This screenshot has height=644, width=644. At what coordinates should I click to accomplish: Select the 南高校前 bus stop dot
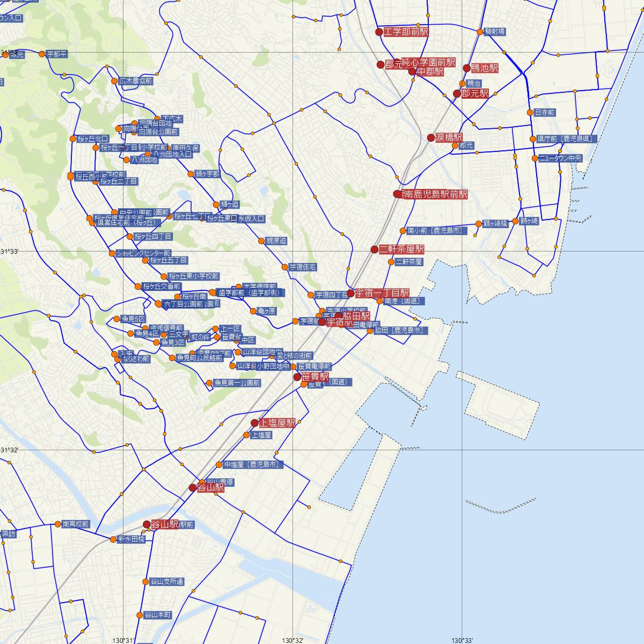58,524
